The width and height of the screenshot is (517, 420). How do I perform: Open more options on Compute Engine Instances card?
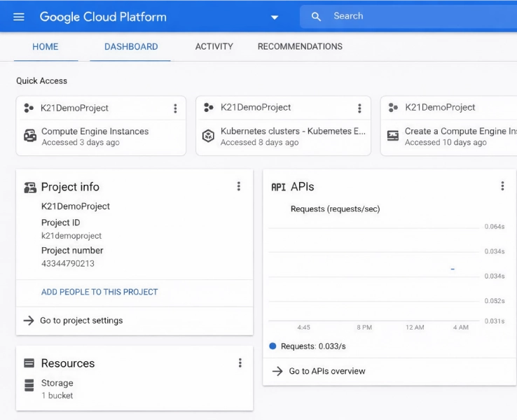175,108
